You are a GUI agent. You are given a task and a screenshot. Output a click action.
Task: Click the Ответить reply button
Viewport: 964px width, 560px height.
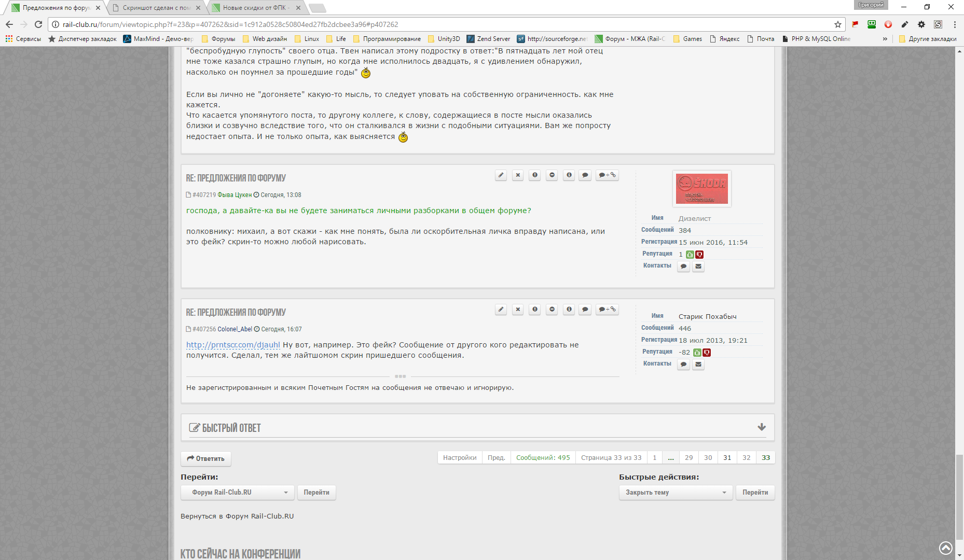(206, 459)
